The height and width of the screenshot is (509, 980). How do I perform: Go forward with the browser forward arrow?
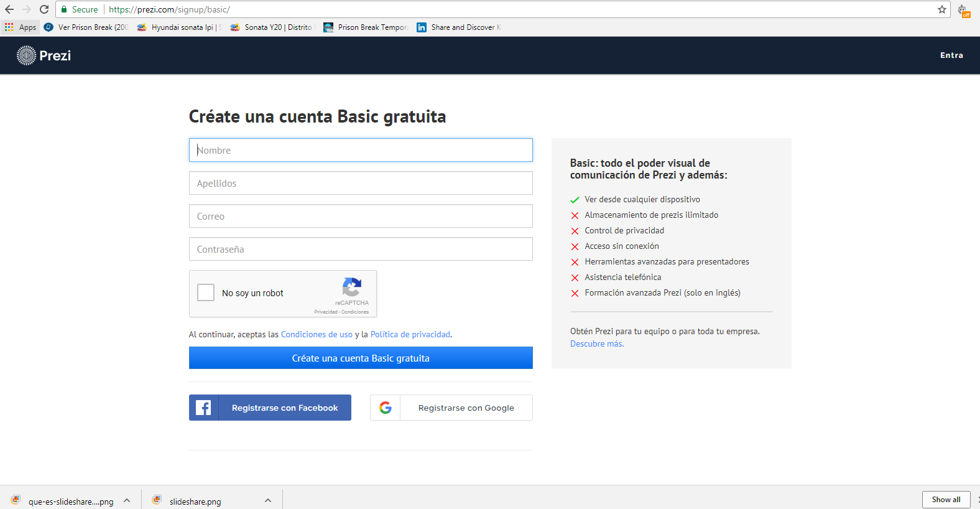[27, 9]
